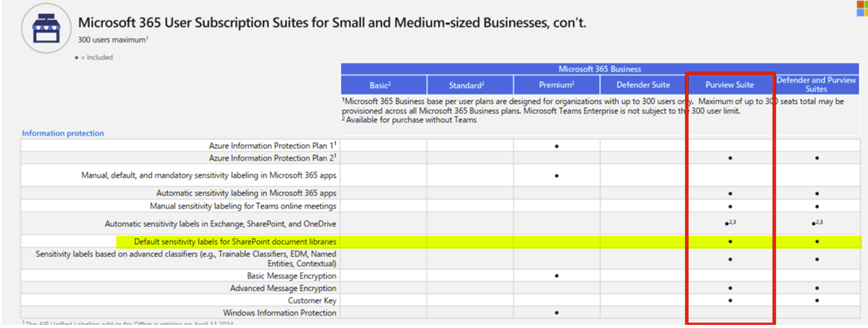This screenshot has width=868, height=328.
Task: Click Purview Suite bullet in highlighted SharePoint libraries row
Action: pos(731,241)
